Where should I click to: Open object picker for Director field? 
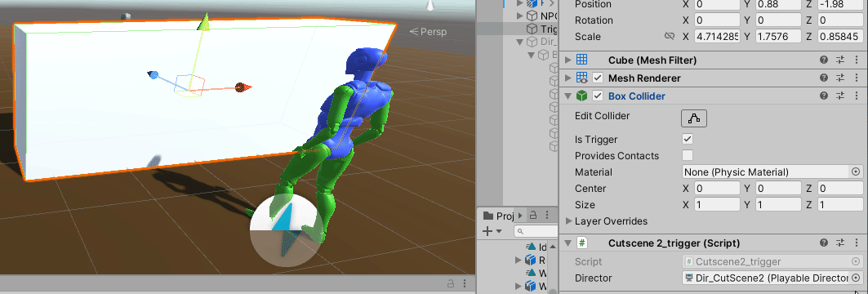click(x=856, y=278)
